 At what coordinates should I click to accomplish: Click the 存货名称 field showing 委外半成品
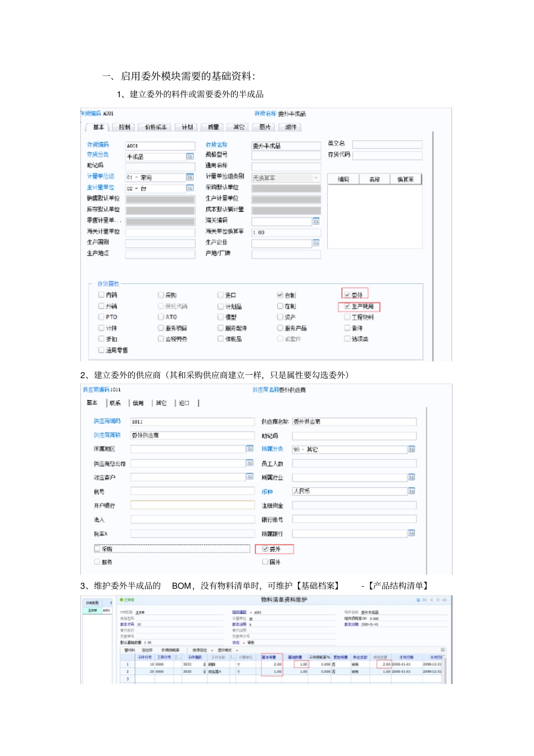286,146
